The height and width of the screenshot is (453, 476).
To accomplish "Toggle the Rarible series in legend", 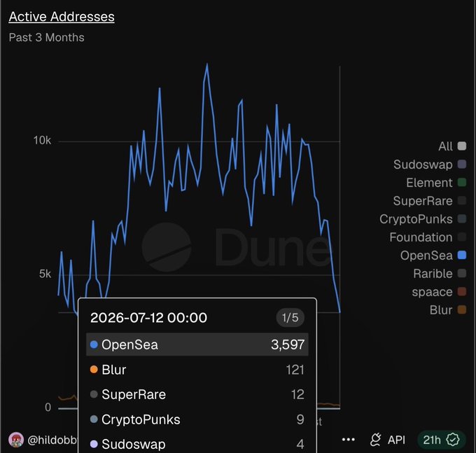I will (440, 274).
